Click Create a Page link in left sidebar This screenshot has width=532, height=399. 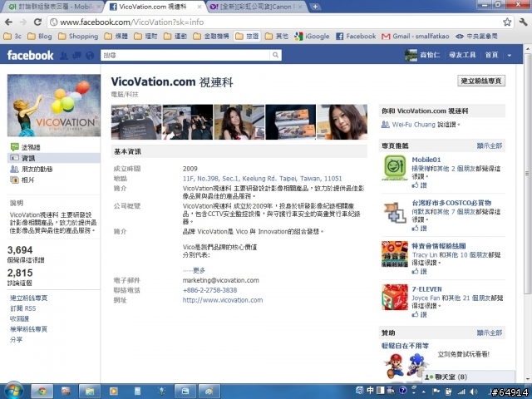click(29, 298)
